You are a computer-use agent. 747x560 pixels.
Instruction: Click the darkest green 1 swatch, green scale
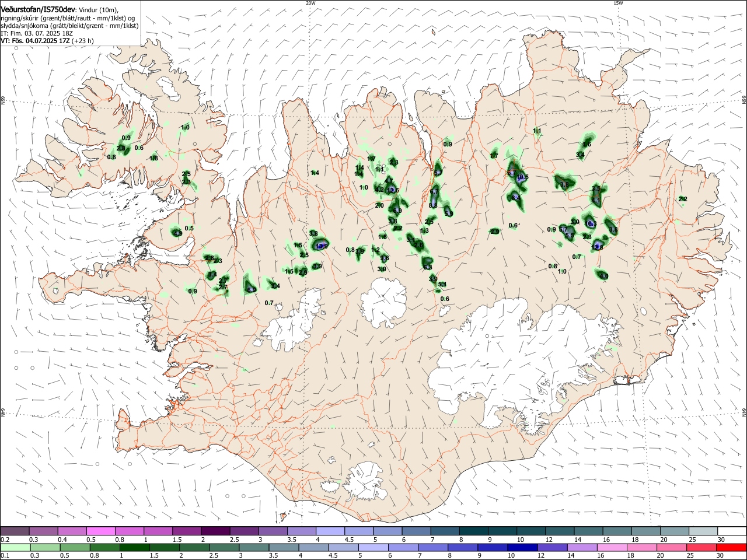134,547
